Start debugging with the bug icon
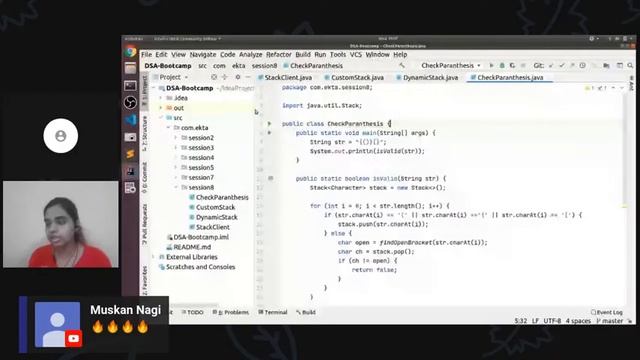This screenshot has width=640, height=360. pyautogui.click(x=502, y=65)
